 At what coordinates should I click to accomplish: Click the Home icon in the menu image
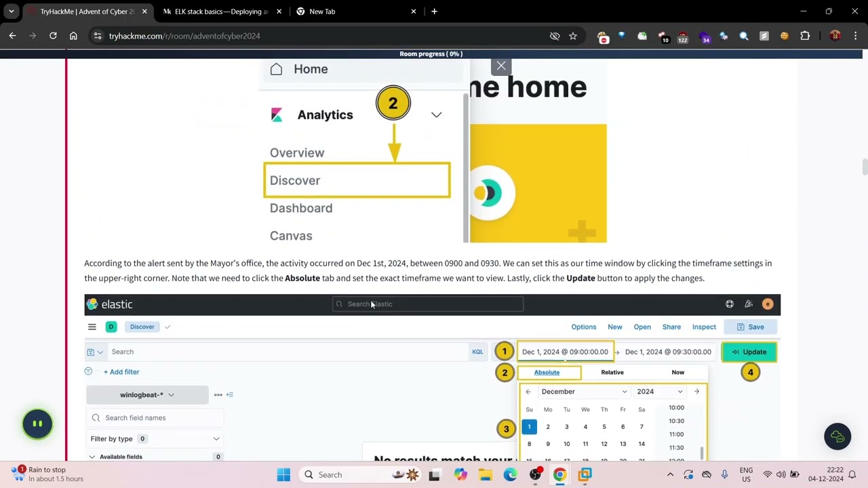[276, 69]
